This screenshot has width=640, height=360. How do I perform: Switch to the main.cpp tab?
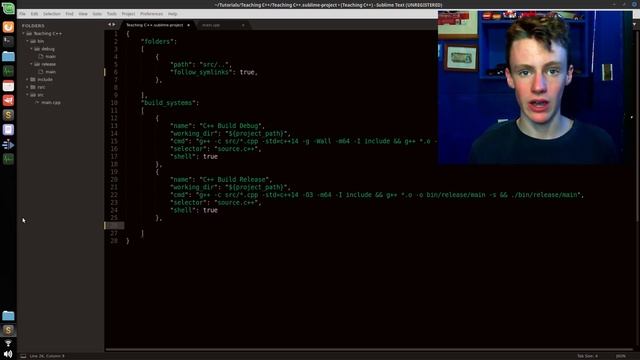click(x=211, y=25)
